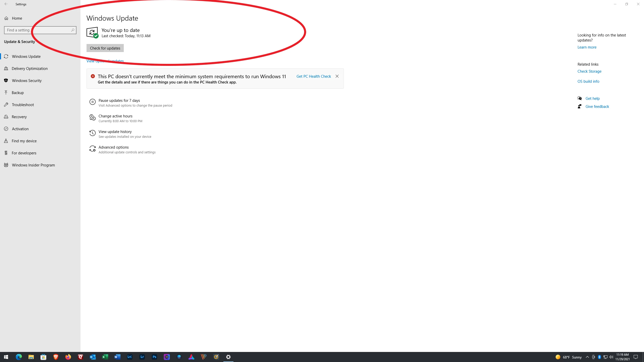Select Windows Security in sidebar
The width and height of the screenshot is (644, 362).
click(27, 80)
